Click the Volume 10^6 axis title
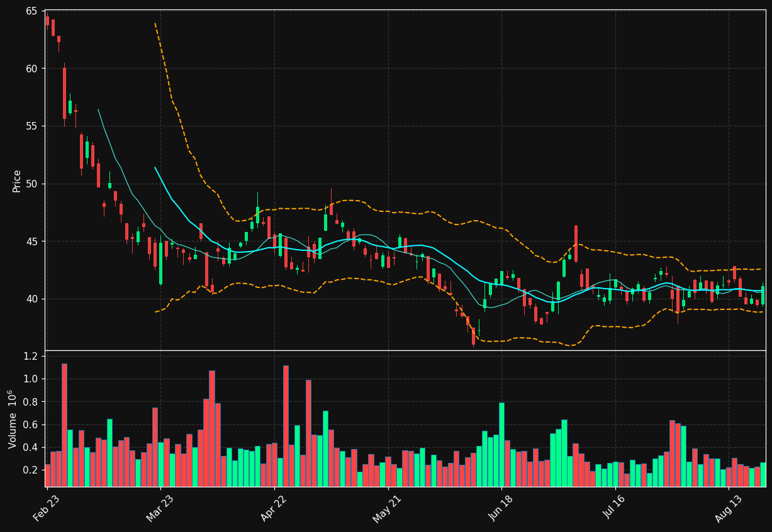 [12, 419]
